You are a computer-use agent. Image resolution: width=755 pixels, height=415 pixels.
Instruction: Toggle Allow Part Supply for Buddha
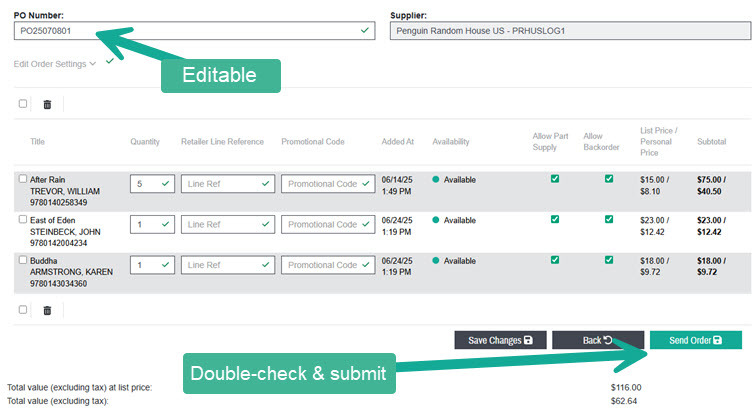click(x=555, y=260)
